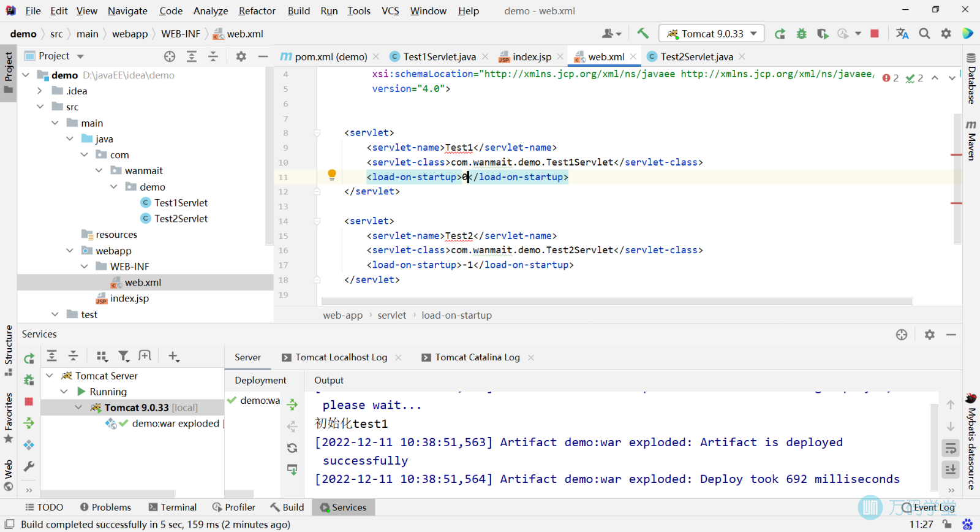Collapse the Tomcat Server node in Services
This screenshot has width=980, height=532.
[49, 376]
